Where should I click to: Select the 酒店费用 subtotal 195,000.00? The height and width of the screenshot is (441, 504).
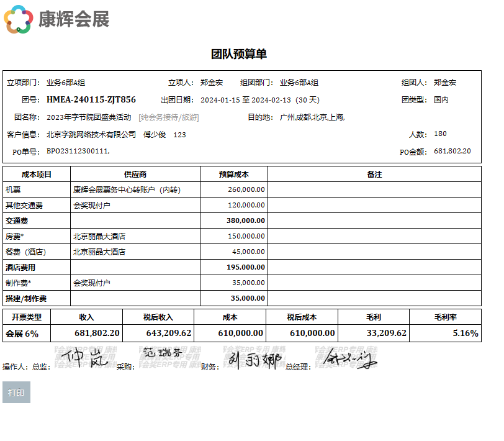click(x=245, y=267)
